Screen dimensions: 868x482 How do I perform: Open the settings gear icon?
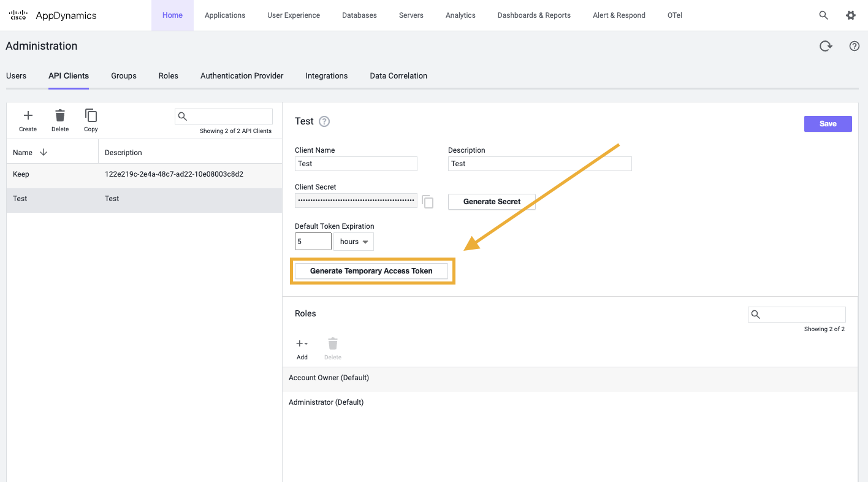click(x=851, y=15)
